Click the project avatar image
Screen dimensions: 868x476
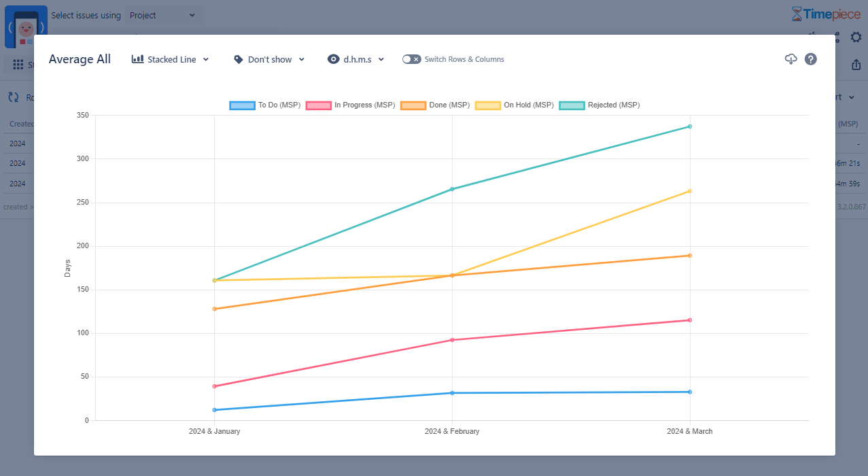click(26, 27)
